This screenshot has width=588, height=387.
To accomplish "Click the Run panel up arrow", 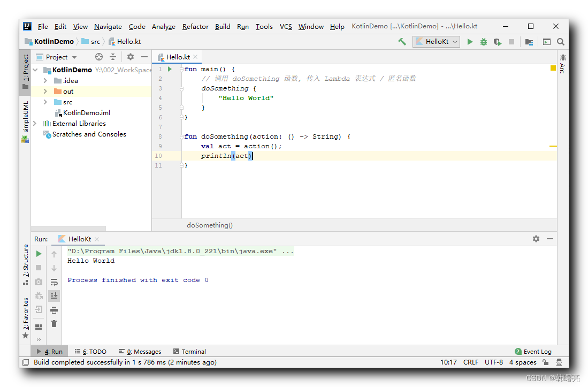I will [54, 254].
